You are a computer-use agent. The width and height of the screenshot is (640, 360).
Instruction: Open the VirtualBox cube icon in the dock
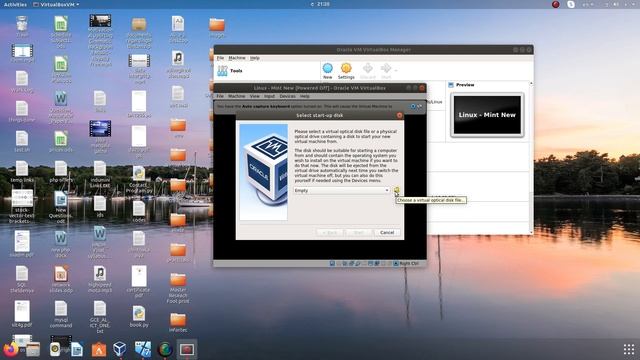point(120,349)
